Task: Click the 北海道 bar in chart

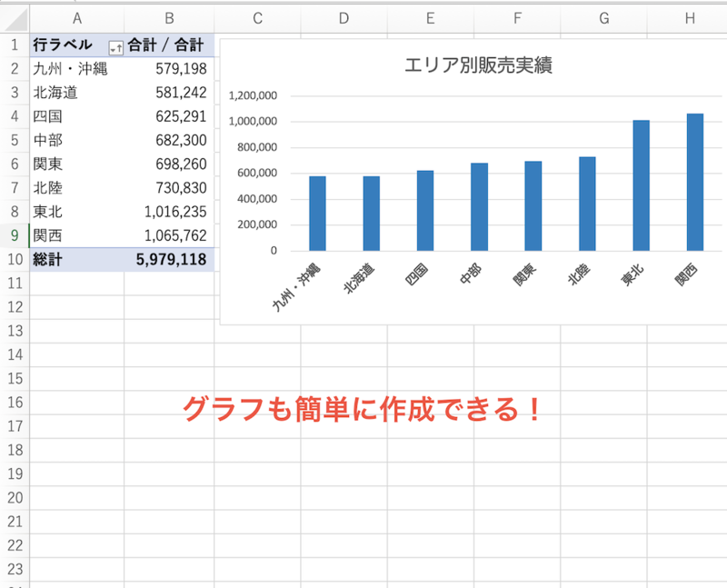Action: [x=372, y=214]
